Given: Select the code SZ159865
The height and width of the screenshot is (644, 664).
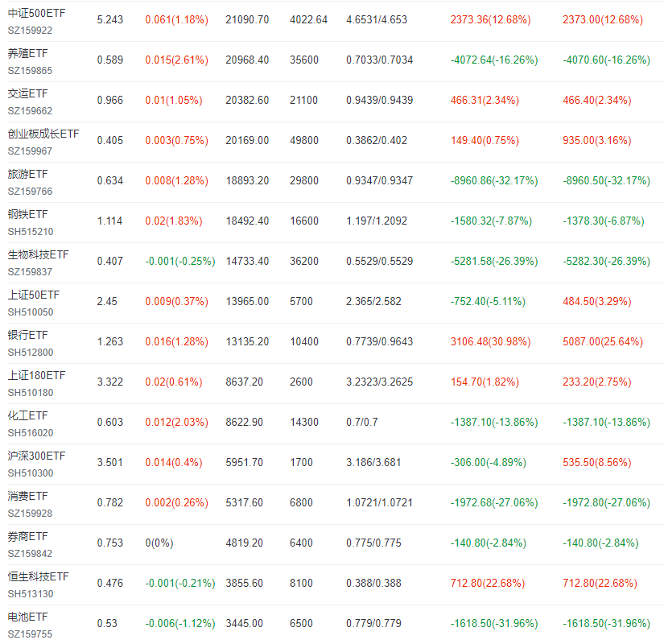Looking at the screenshot, I should click(x=30, y=71).
